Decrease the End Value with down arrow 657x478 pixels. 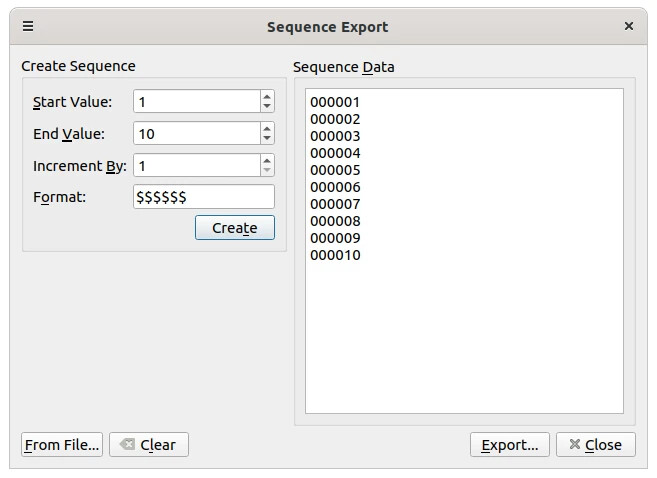[267, 139]
